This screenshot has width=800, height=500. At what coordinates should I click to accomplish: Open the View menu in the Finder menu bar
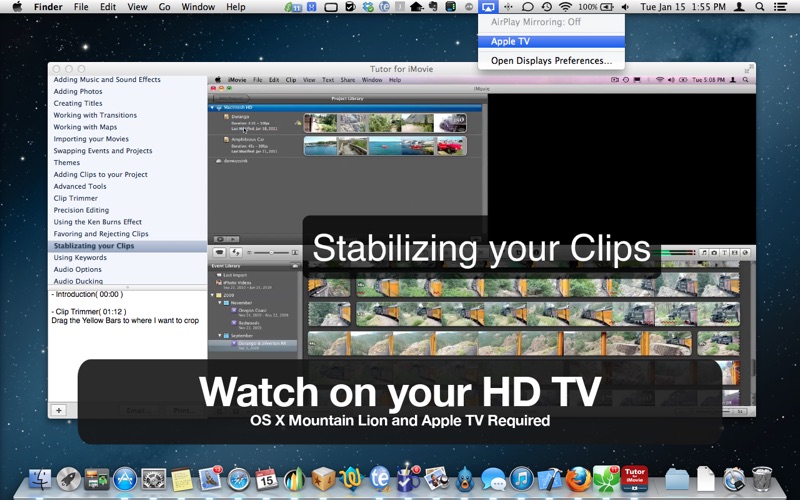pyautogui.click(x=137, y=7)
